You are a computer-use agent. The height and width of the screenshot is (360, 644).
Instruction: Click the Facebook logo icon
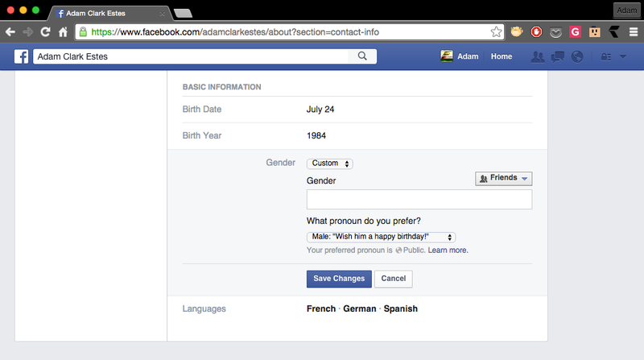pyautogui.click(x=22, y=56)
